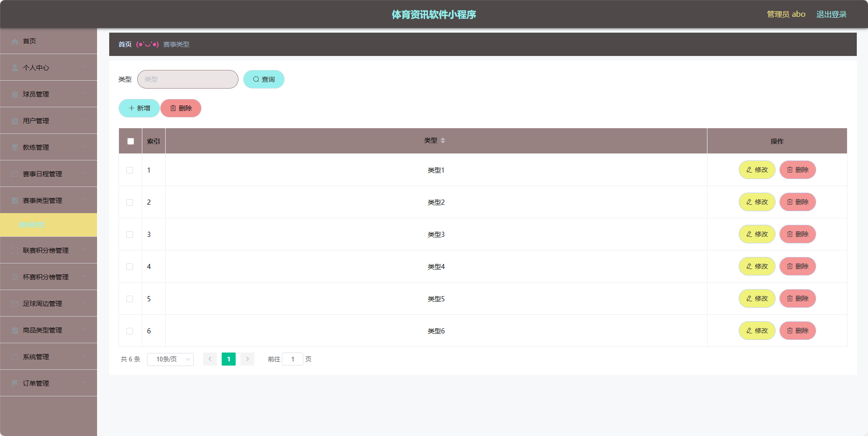Click the home icon beside 首页
Viewport: 868px width, 436px height.
[15, 42]
